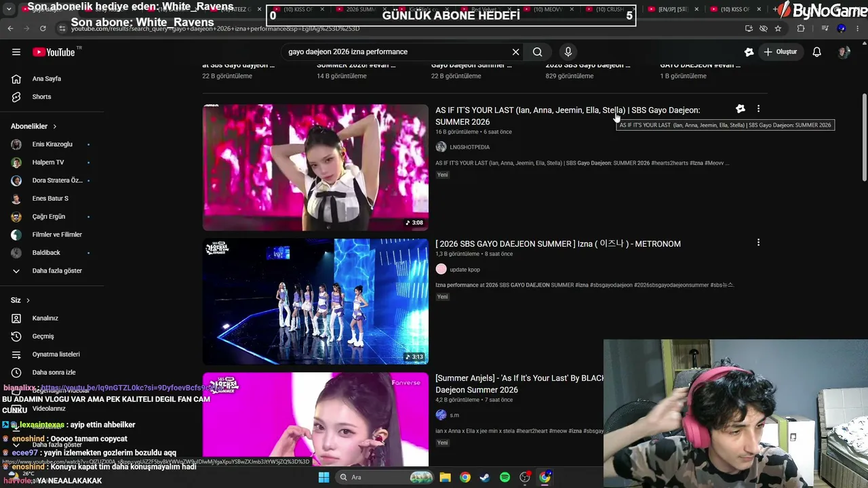The width and height of the screenshot is (868, 488).
Task: Open the Chrome three-dot menu
Action: (858, 28)
